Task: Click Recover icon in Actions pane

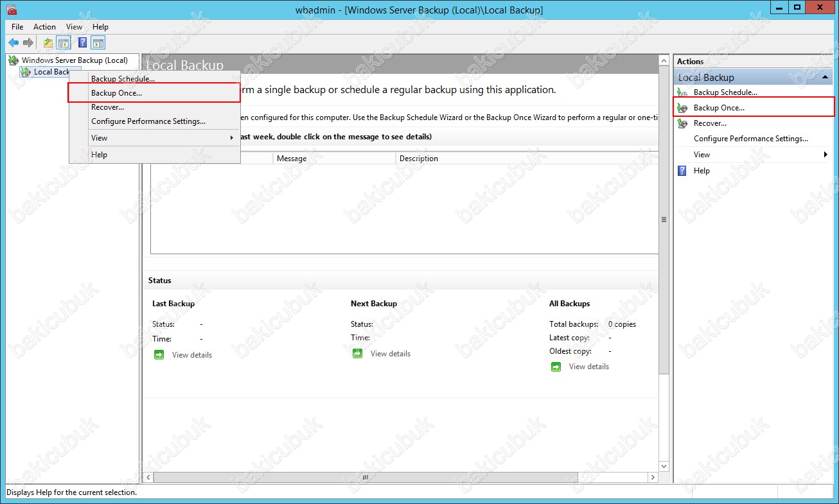Action: click(x=683, y=123)
